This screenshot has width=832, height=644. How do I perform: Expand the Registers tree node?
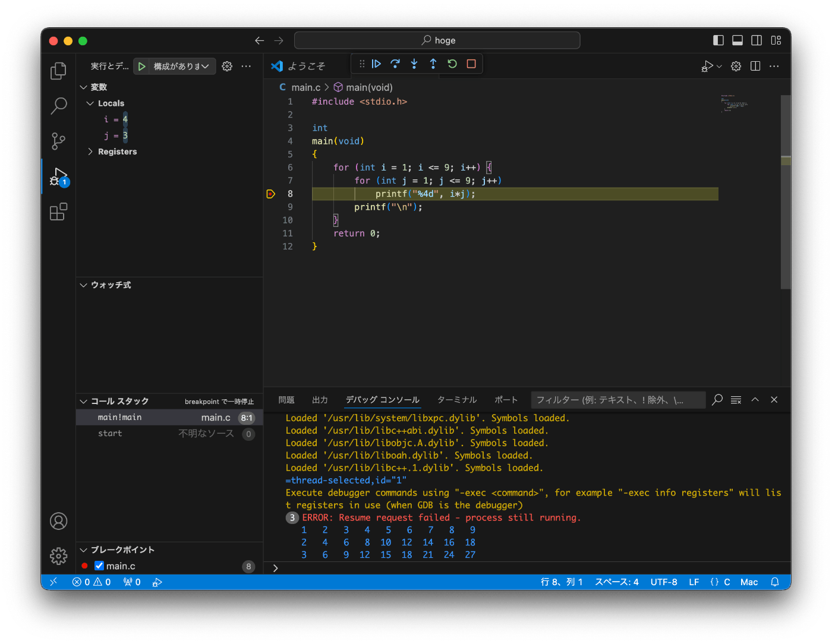pyautogui.click(x=90, y=151)
